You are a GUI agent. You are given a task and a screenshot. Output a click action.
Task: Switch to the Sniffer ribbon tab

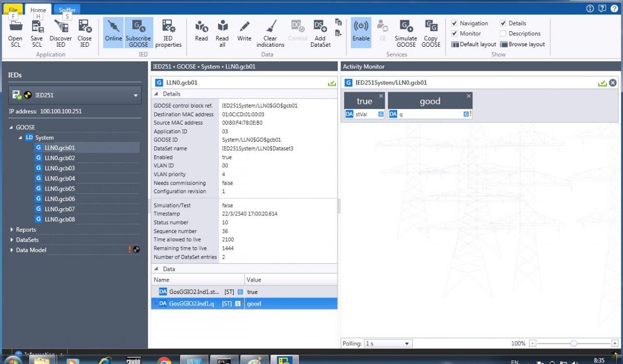pos(67,9)
